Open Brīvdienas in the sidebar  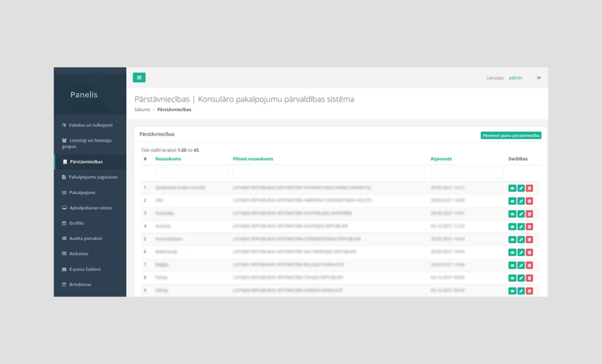click(x=90, y=284)
